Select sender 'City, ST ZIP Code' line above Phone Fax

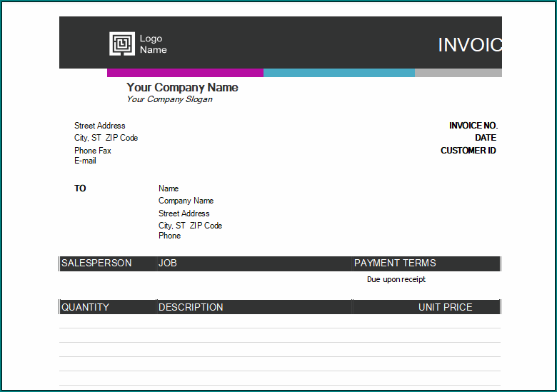tap(106, 138)
